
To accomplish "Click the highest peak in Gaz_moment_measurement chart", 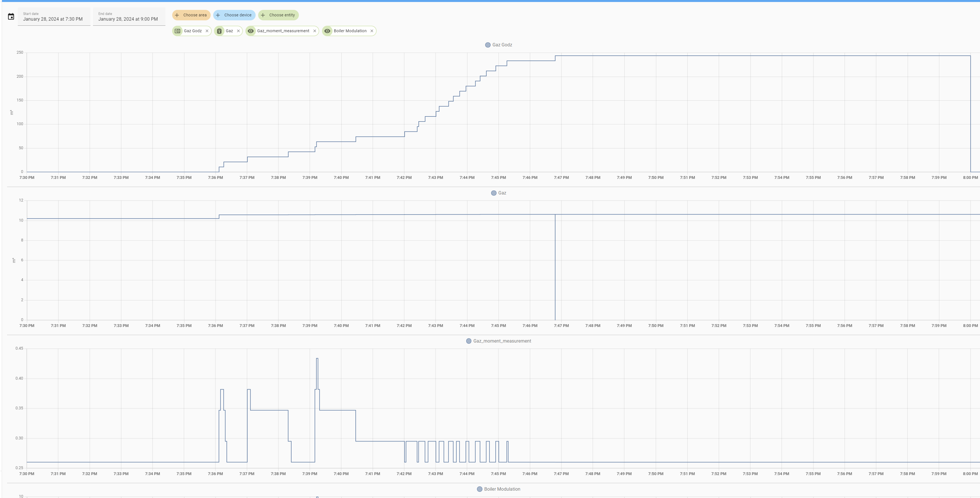I will 317,358.
